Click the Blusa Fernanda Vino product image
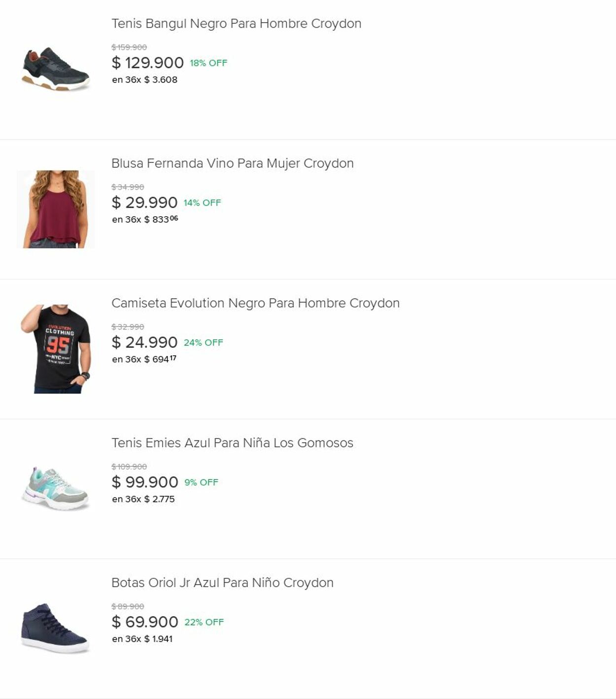This screenshot has width=616, height=699. [x=56, y=209]
